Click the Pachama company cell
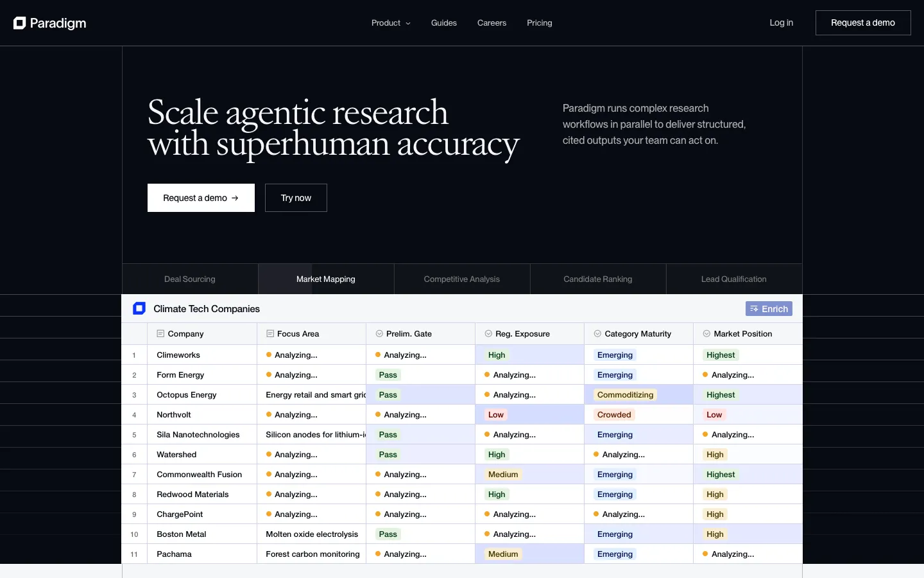The image size is (924, 578). pos(202,554)
